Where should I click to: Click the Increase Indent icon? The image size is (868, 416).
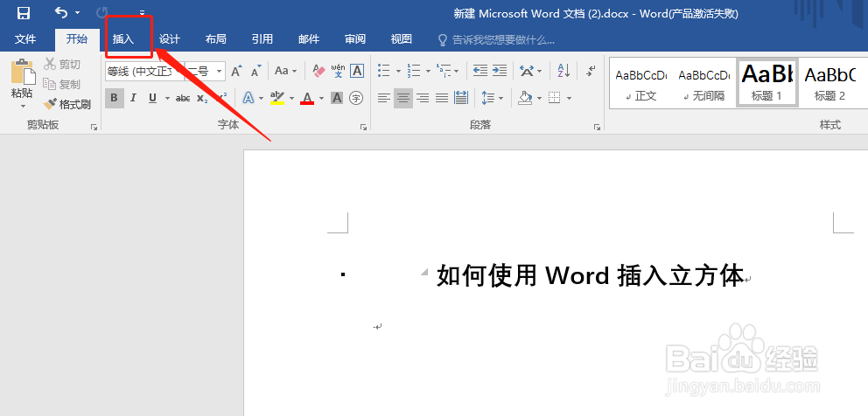point(500,71)
